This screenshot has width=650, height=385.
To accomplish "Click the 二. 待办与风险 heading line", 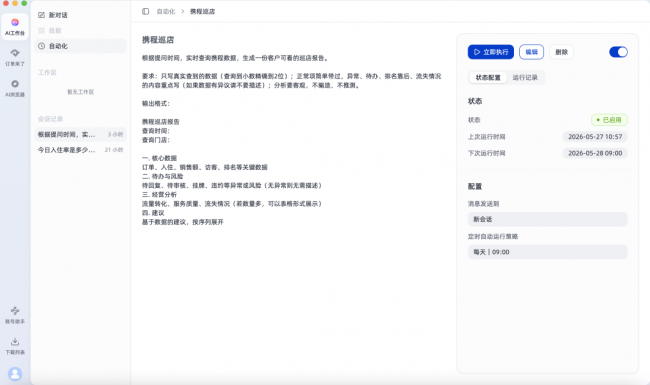I will click(162, 176).
